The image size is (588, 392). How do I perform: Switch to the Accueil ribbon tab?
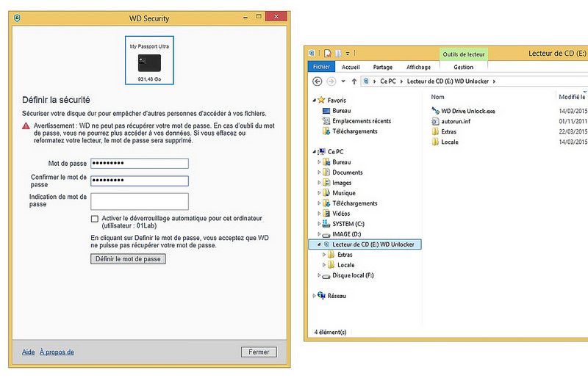pos(351,67)
